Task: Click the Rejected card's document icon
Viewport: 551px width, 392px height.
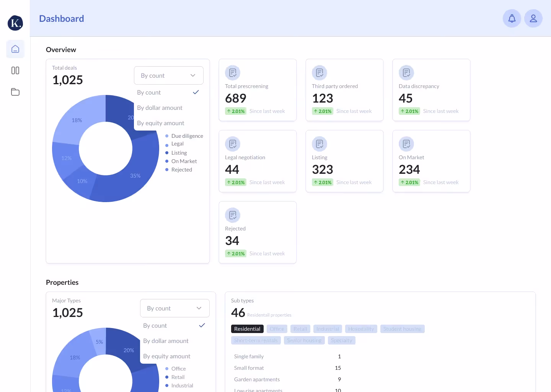Action: [x=233, y=215]
